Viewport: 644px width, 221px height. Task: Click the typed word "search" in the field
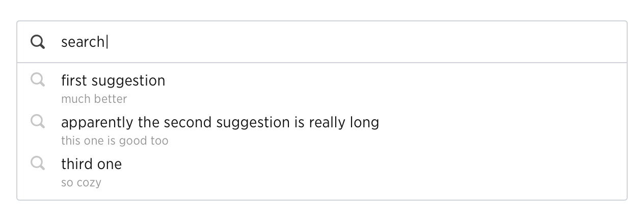(x=83, y=42)
